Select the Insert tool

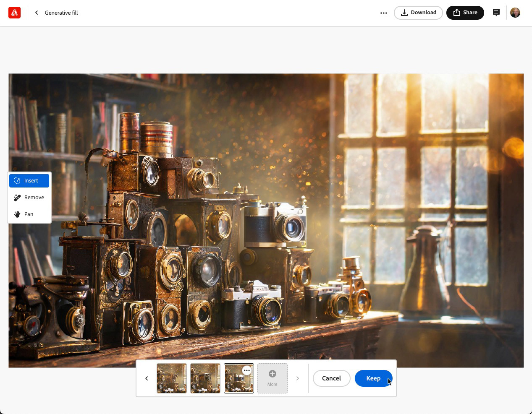click(29, 181)
